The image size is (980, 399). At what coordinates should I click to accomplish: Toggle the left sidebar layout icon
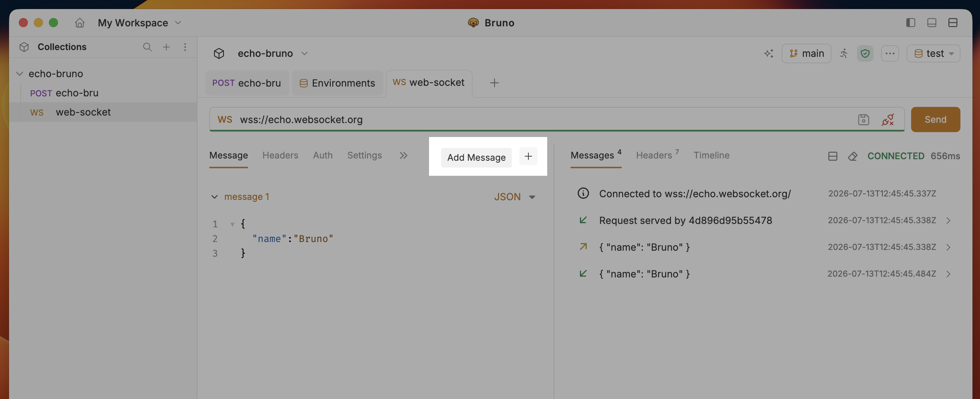pyautogui.click(x=910, y=23)
